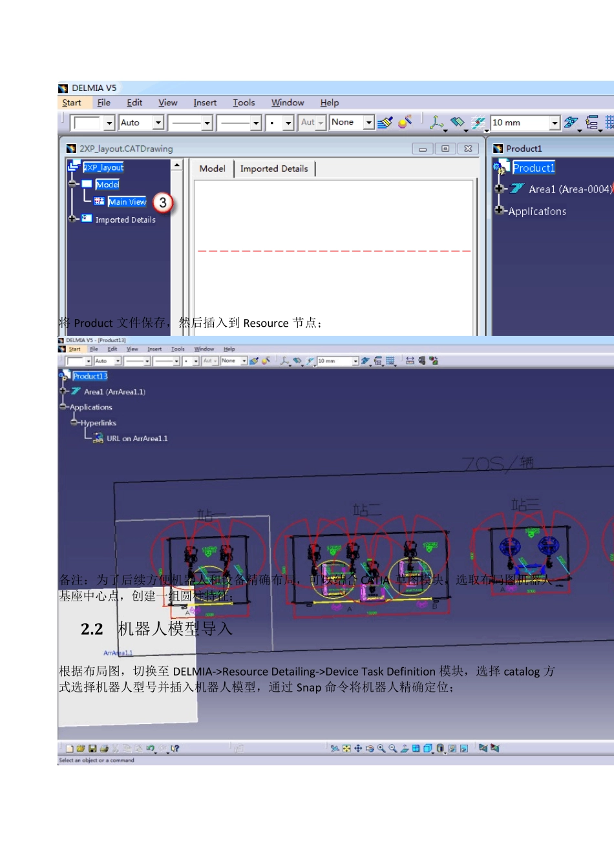614x868 pixels.
Task: Select Main View in the 2XP_layout tree
Action: (127, 202)
